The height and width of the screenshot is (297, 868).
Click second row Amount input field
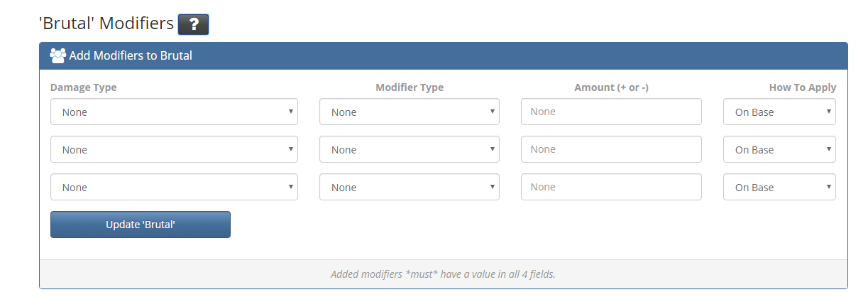pyautogui.click(x=611, y=149)
